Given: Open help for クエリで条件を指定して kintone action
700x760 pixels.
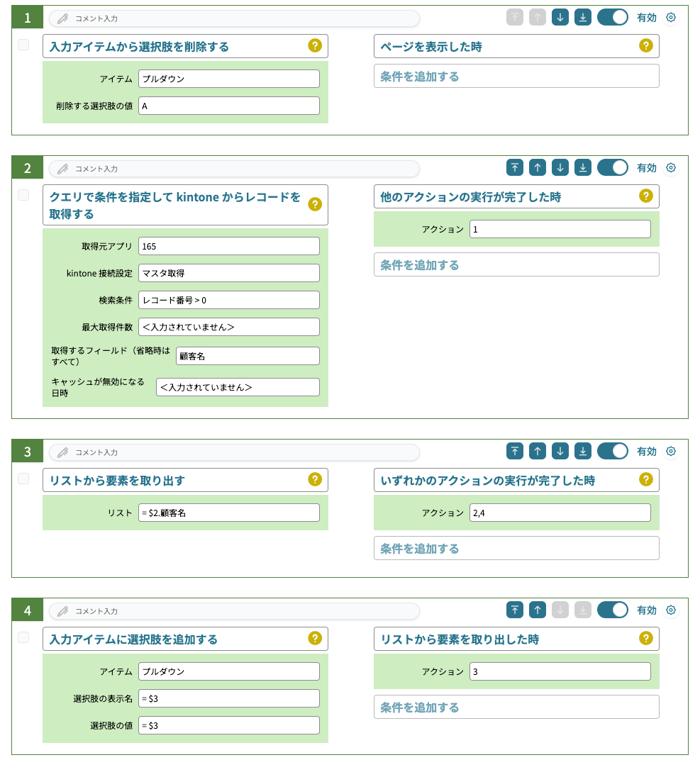Looking at the screenshot, I should [x=315, y=205].
